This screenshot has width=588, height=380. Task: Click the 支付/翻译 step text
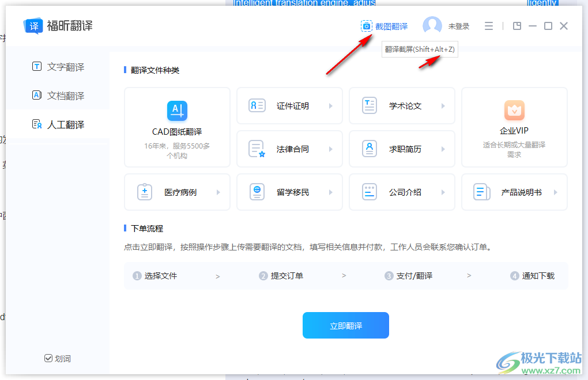[x=414, y=276]
